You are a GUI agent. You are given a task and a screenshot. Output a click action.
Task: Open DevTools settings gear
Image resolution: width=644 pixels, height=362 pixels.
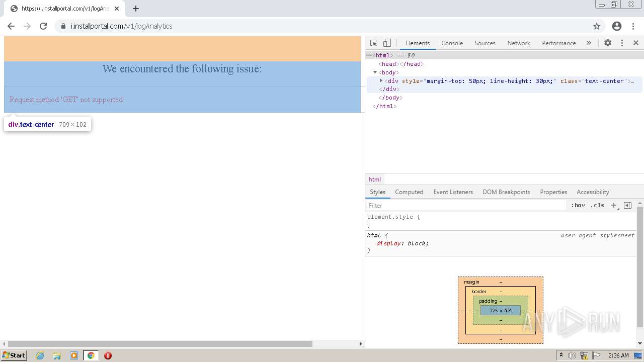[x=608, y=43]
